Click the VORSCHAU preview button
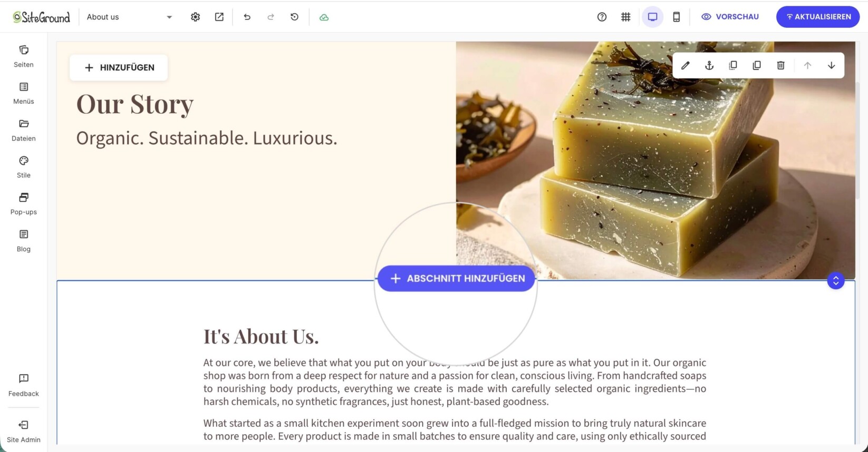Viewport: 868px width, 452px height. coord(730,17)
